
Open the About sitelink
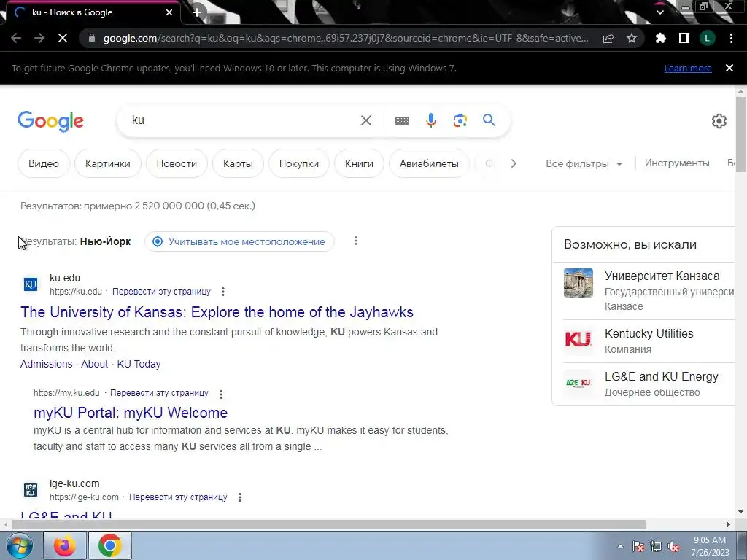tap(94, 364)
